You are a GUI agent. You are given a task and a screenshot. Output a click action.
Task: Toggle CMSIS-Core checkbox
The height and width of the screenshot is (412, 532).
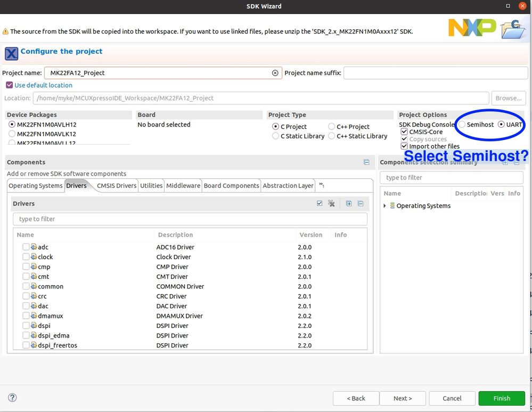point(404,131)
